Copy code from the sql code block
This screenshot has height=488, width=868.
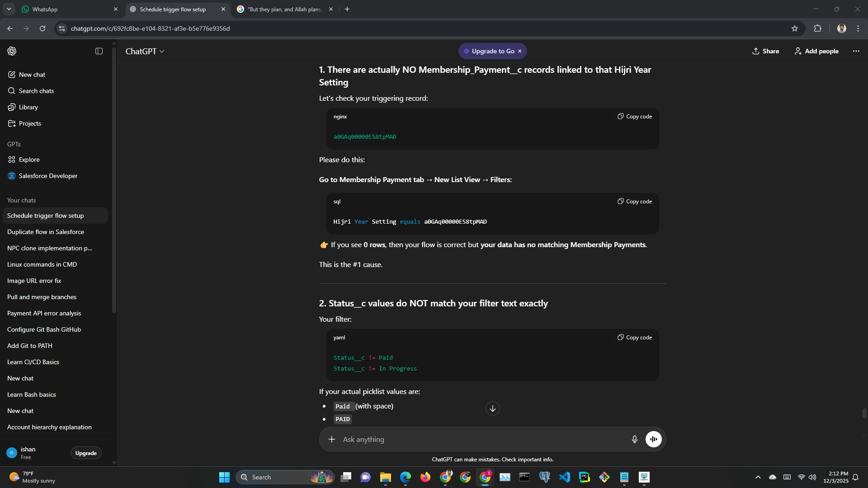[x=635, y=202]
